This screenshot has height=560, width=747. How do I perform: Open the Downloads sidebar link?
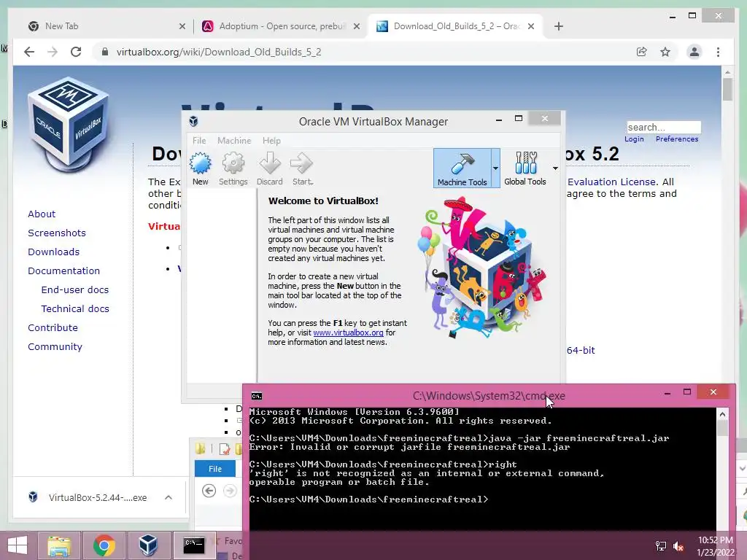point(53,252)
